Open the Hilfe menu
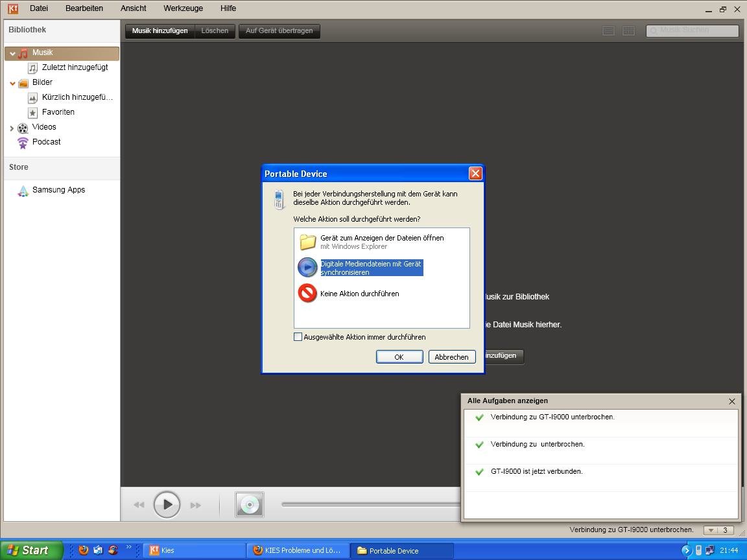The height and width of the screenshot is (560, 747). point(228,8)
